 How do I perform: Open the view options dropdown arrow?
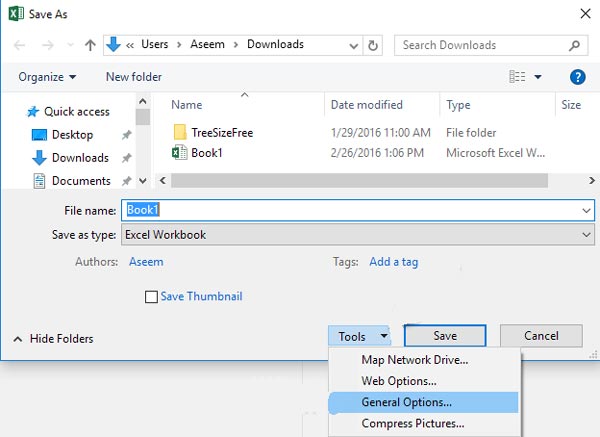pos(538,77)
